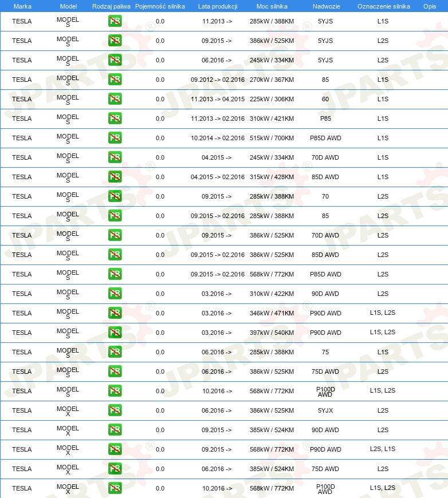Select the 346kW / 471KM power cell
Screen dimensions: 448x498
pyautogui.click(x=272, y=313)
